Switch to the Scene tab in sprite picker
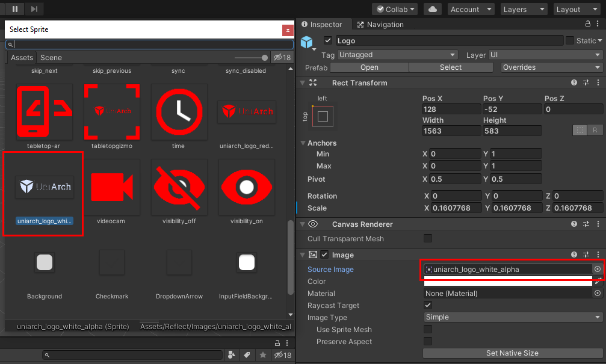Image resolution: width=606 pixels, height=364 pixels. click(51, 58)
